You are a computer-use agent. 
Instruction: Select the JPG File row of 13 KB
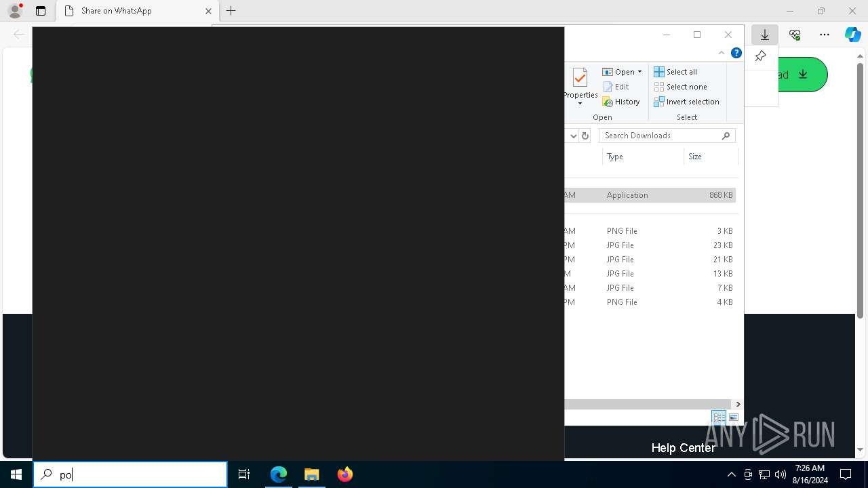point(650,274)
